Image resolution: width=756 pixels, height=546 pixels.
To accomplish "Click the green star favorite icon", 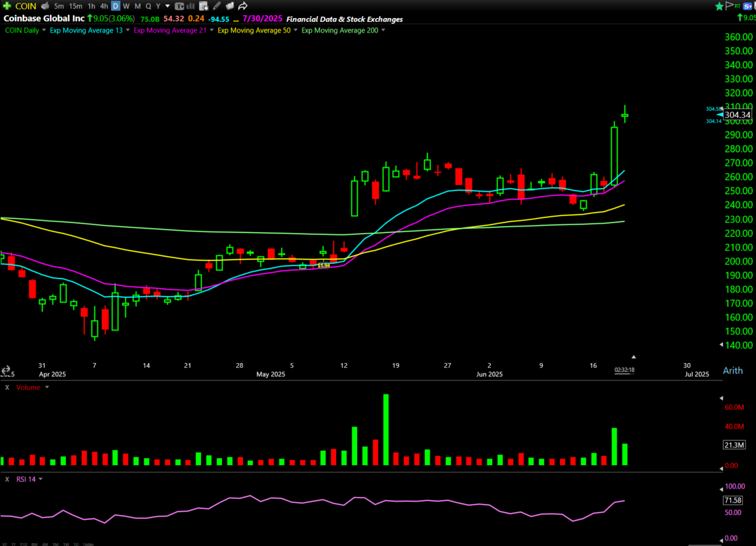I will [x=719, y=6].
